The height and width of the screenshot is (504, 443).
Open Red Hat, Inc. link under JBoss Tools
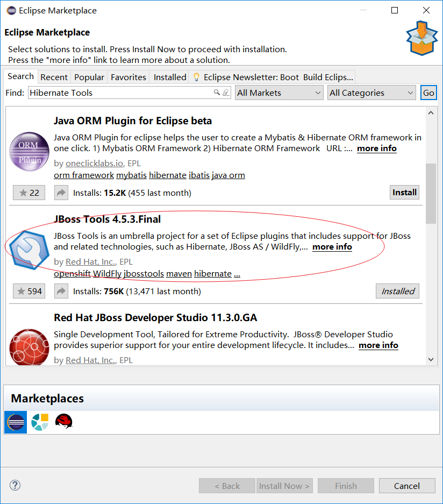tap(90, 261)
